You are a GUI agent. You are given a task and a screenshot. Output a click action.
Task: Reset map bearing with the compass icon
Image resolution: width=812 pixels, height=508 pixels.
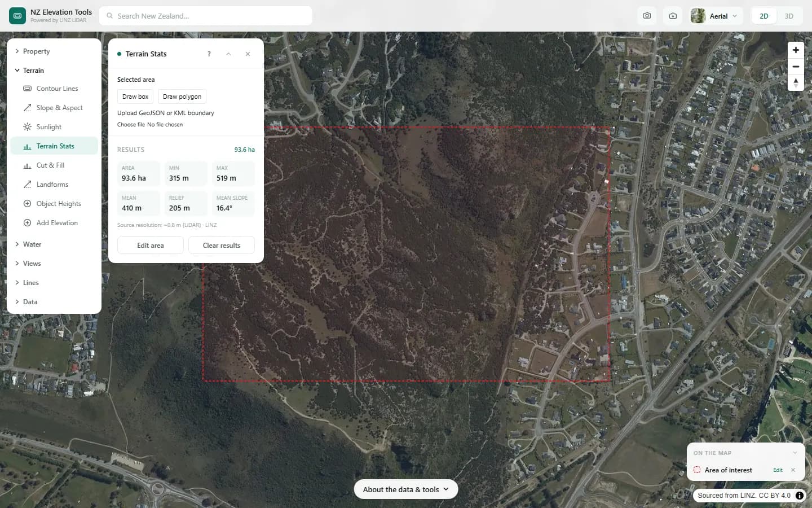796,83
